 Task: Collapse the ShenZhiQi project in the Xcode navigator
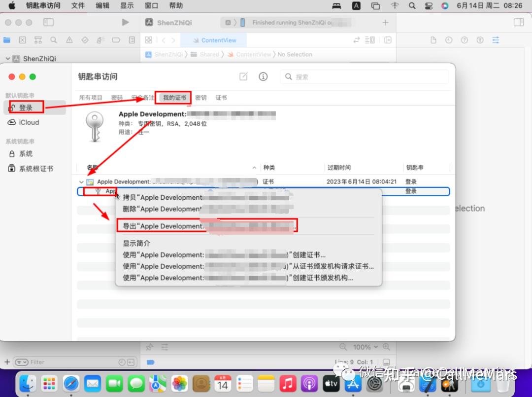tap(8, 58)
